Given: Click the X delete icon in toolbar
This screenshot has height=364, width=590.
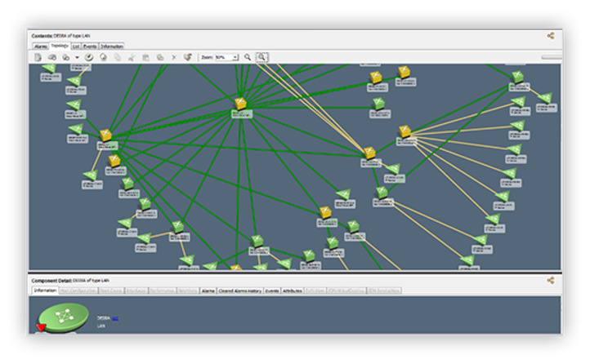Looking at the screenshot, I should click(x=173, y=57).
